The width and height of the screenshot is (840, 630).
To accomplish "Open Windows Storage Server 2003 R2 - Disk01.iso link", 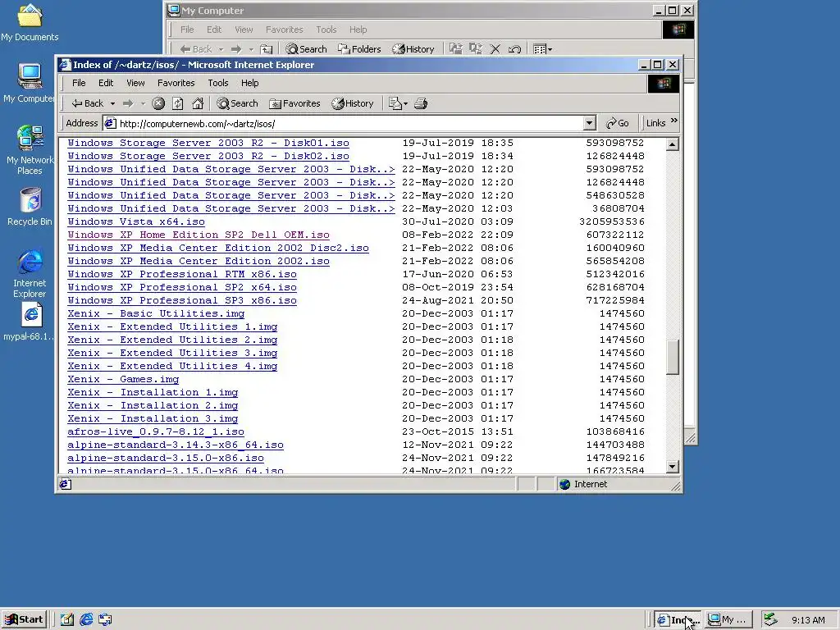I will coord(208,143).
